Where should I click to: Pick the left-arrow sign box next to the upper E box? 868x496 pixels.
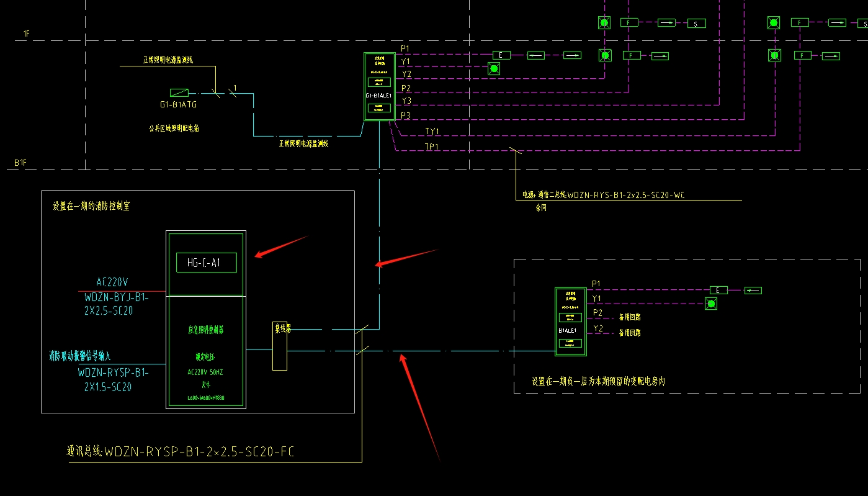[x=536, y=55]
